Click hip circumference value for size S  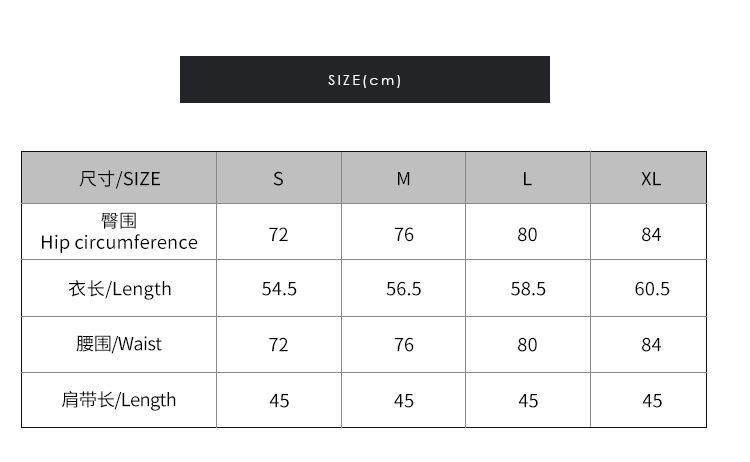(278, 234)
